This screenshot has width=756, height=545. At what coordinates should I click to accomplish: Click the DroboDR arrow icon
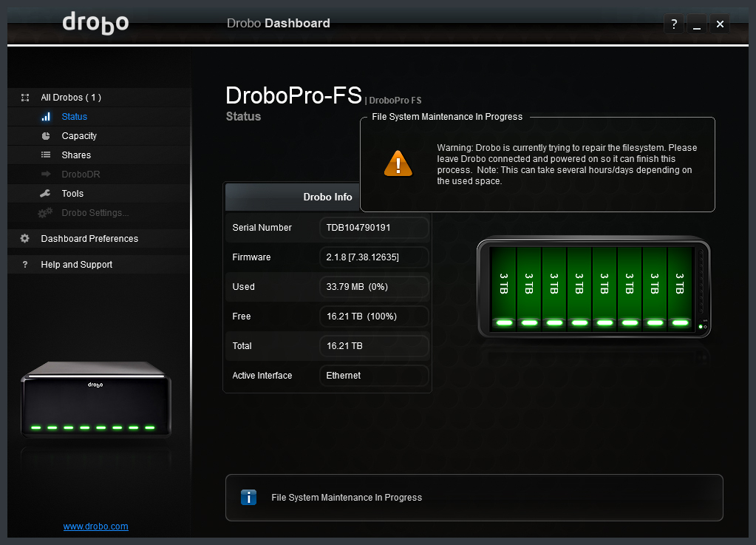click(x=46, y=174)
